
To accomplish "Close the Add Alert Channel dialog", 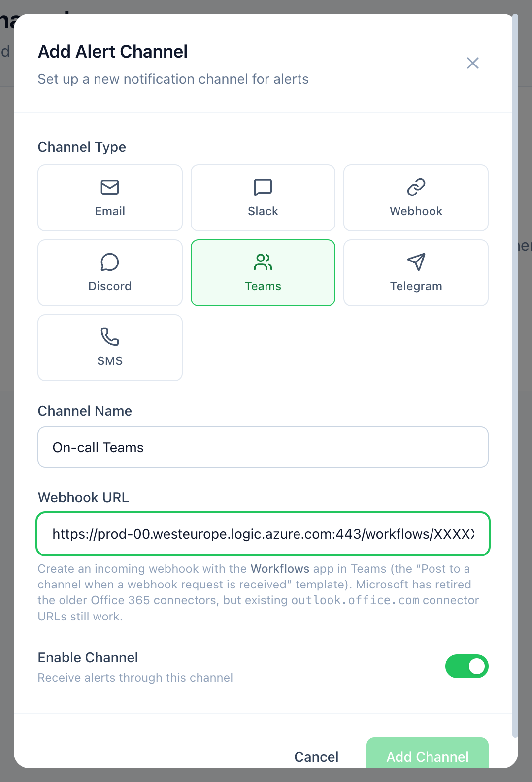I will click(473, 63).
